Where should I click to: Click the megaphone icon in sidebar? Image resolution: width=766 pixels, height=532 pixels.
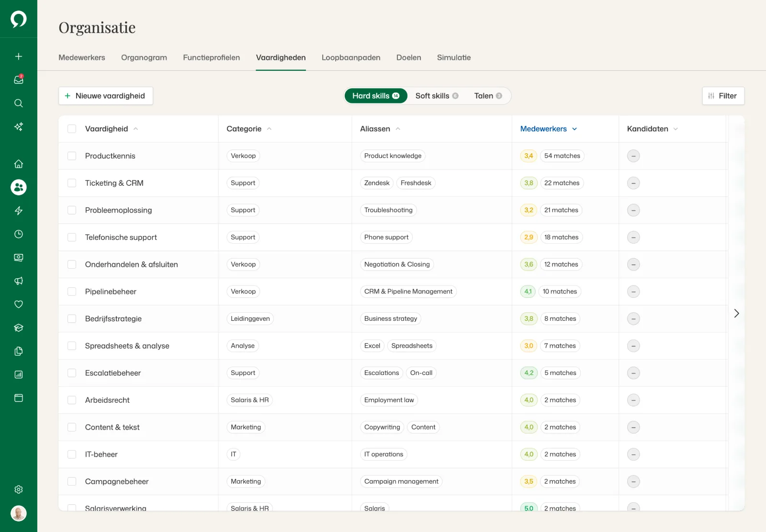click(19, 281)
